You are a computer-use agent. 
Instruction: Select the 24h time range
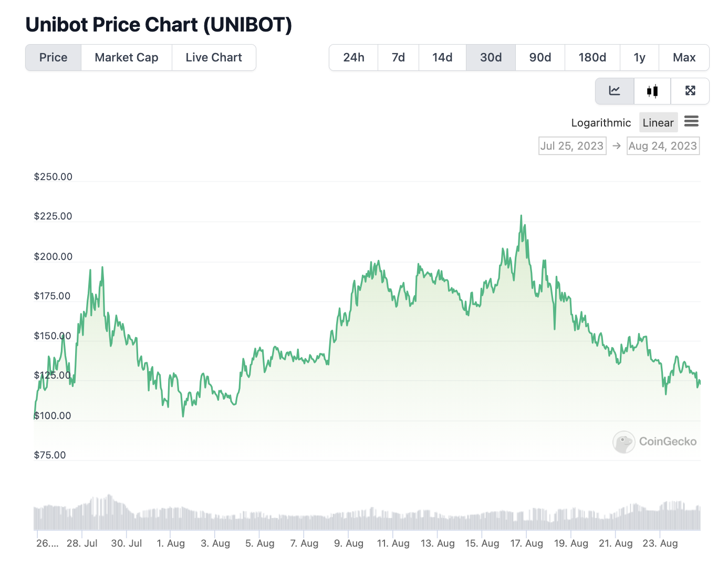[x=353, y=57]
